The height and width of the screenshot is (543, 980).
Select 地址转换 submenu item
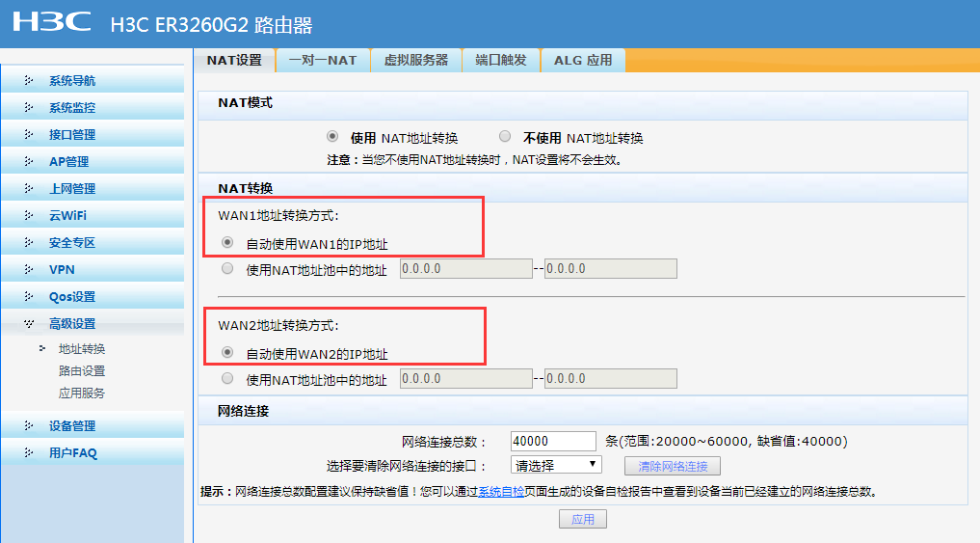[82, 348]
